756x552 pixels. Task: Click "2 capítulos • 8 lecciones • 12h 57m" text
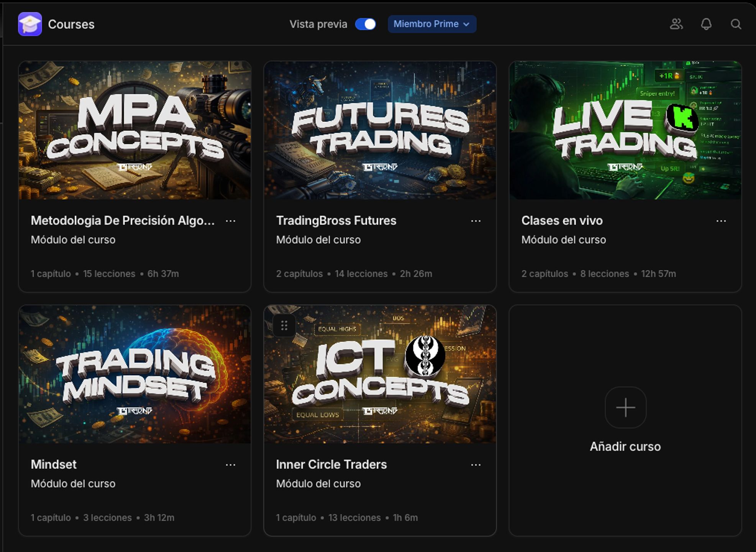point(599,274)
